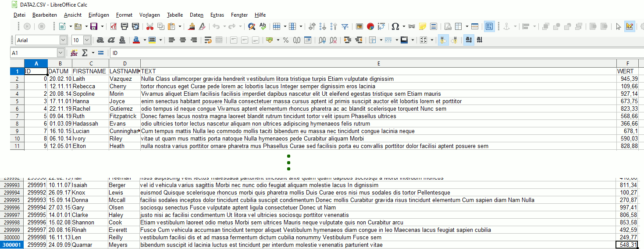
Task: Select column F header
Action: point(627,63)
